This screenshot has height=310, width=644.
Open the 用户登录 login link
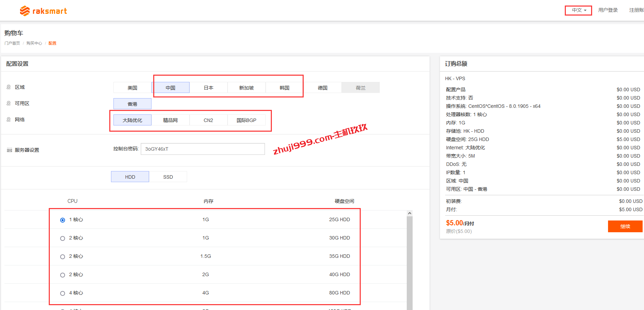[x=608, y=10]
